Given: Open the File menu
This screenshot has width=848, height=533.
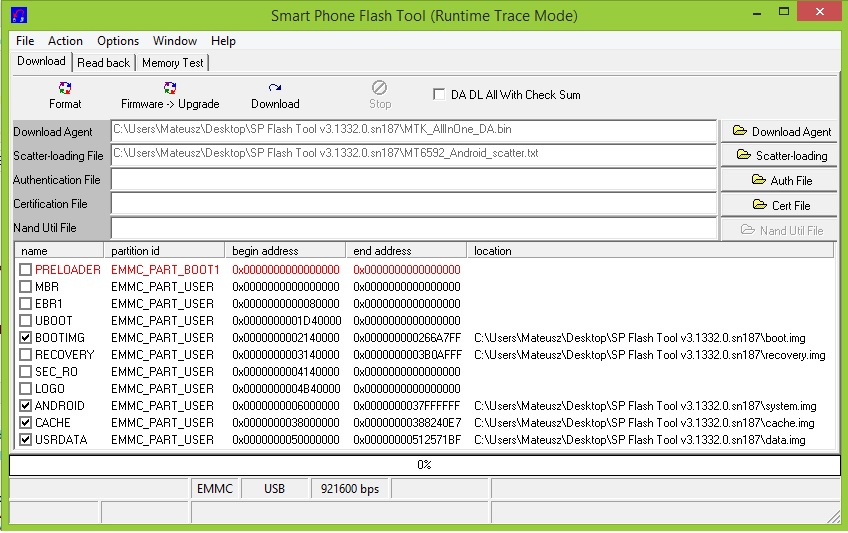Looking at the screenshot, I should tap(25, 41).
